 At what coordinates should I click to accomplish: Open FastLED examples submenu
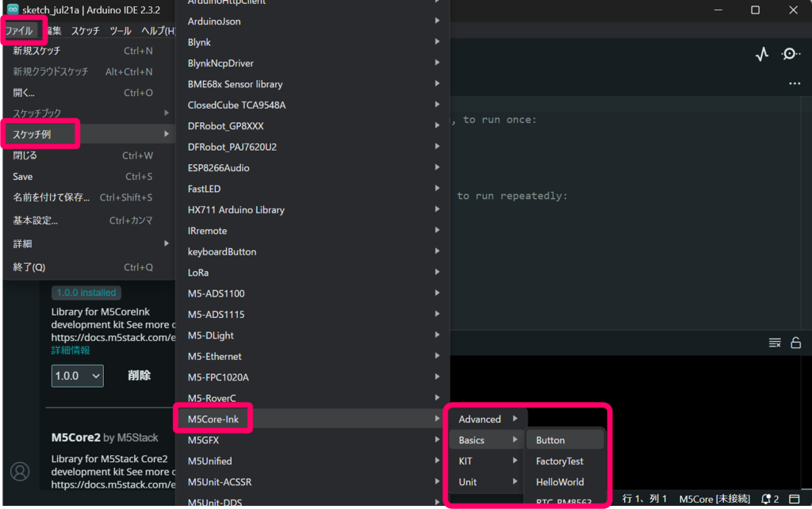tap(312, 189)
